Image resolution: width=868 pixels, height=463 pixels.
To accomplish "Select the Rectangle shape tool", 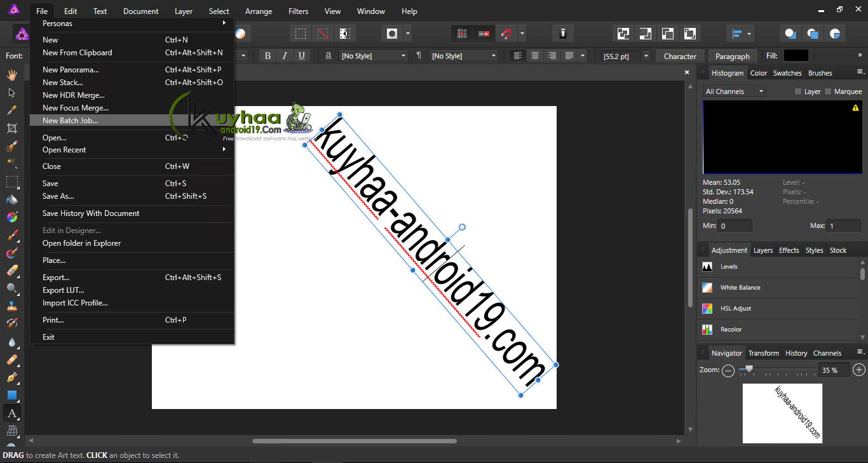I will point(11,395).
